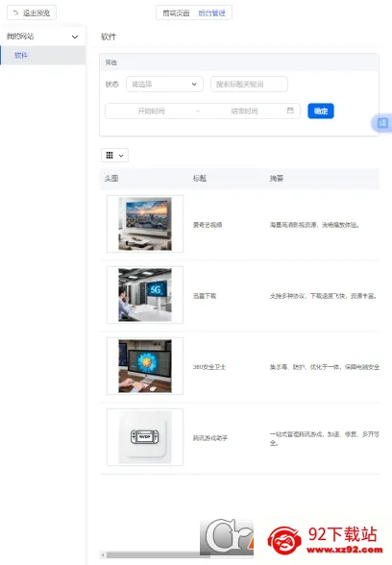Click the 海量高清影视资源 summary text
The height and width of the screenshot is (565, 392).
[314, 225]
